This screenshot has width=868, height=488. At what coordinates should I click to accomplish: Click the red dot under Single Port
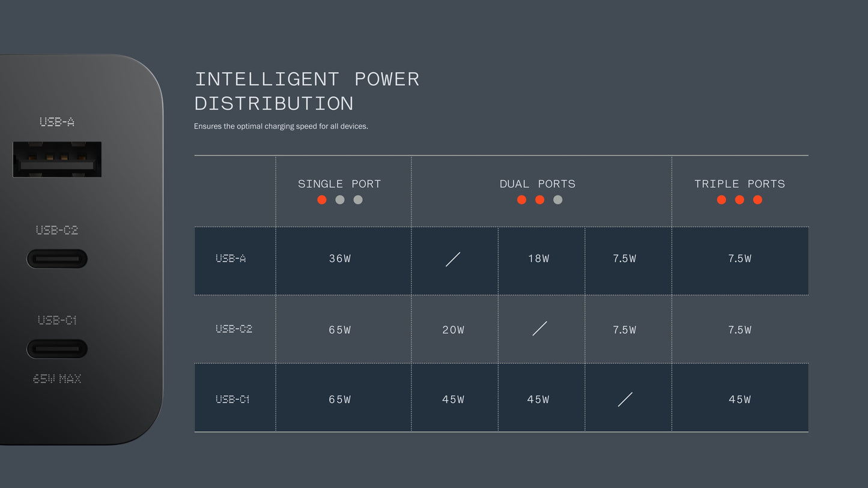click(322, 200)
